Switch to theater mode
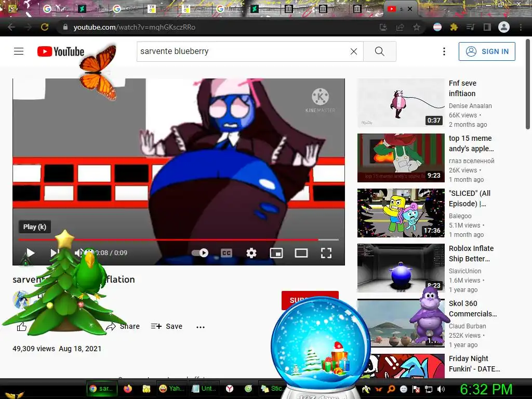 coord(301,253)
